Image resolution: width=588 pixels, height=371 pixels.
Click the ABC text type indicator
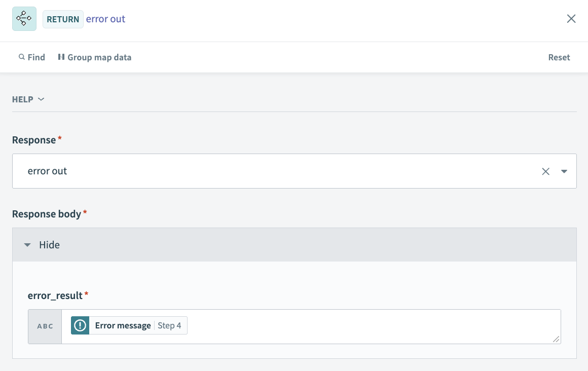45,326
